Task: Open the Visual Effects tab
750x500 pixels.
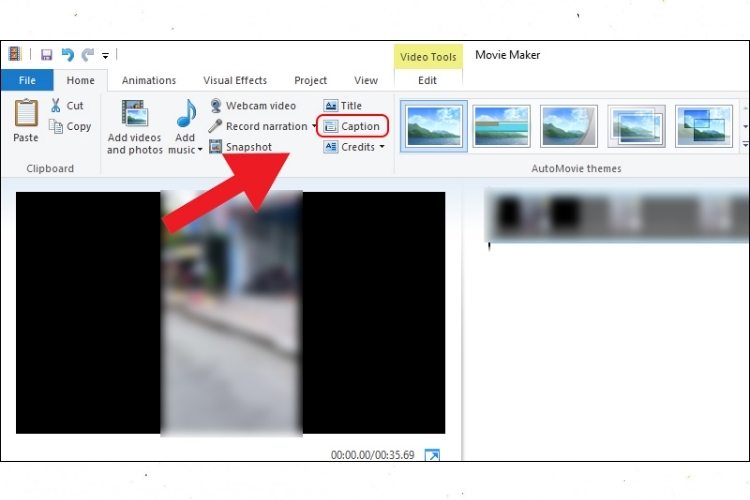Action: coord(235,80)
